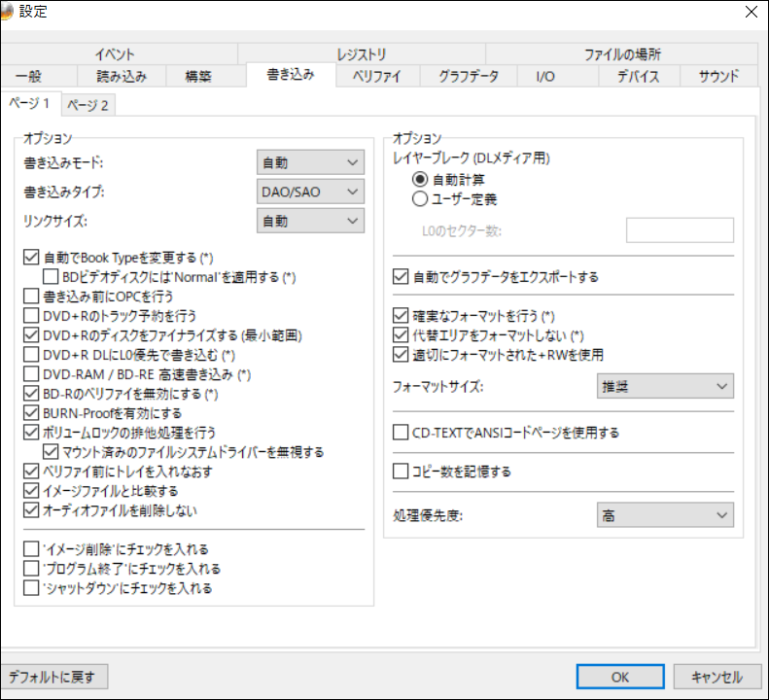Toggle 代替エリアをフォーマットしない checkbox
Viewport: 769px width, 700px height.
401,335
